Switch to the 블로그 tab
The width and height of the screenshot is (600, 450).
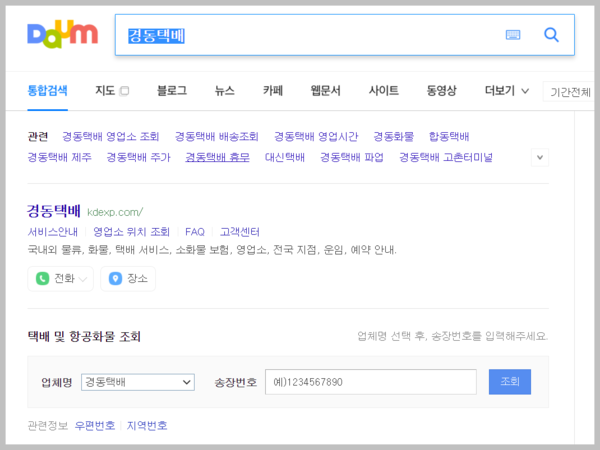[172, 91]
